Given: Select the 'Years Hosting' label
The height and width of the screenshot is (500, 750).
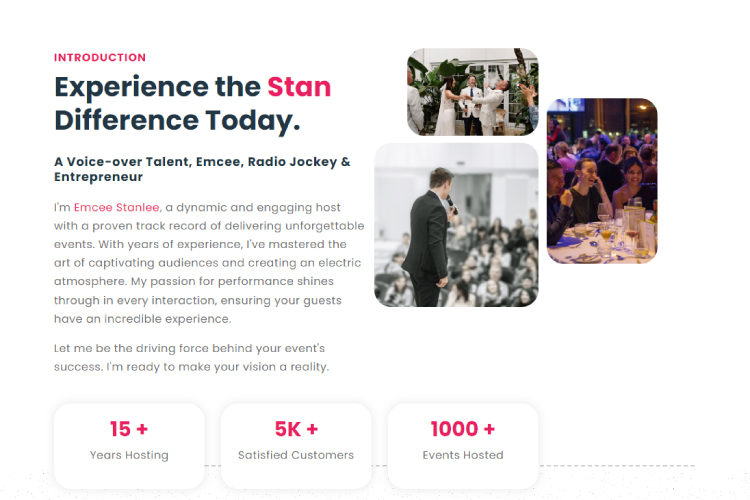Looking at the screenshot, I should tap(129, 455).
